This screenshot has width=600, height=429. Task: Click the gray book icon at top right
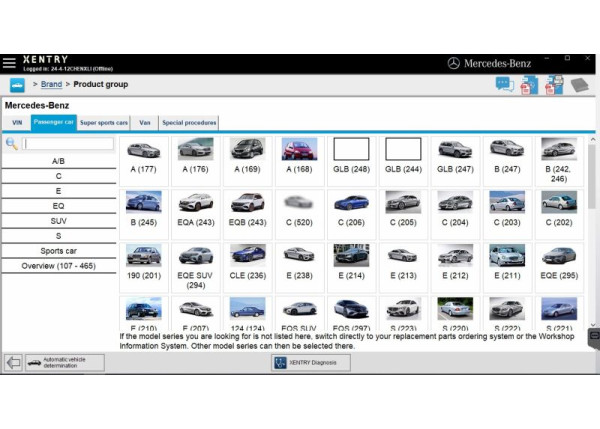point(580,85)
